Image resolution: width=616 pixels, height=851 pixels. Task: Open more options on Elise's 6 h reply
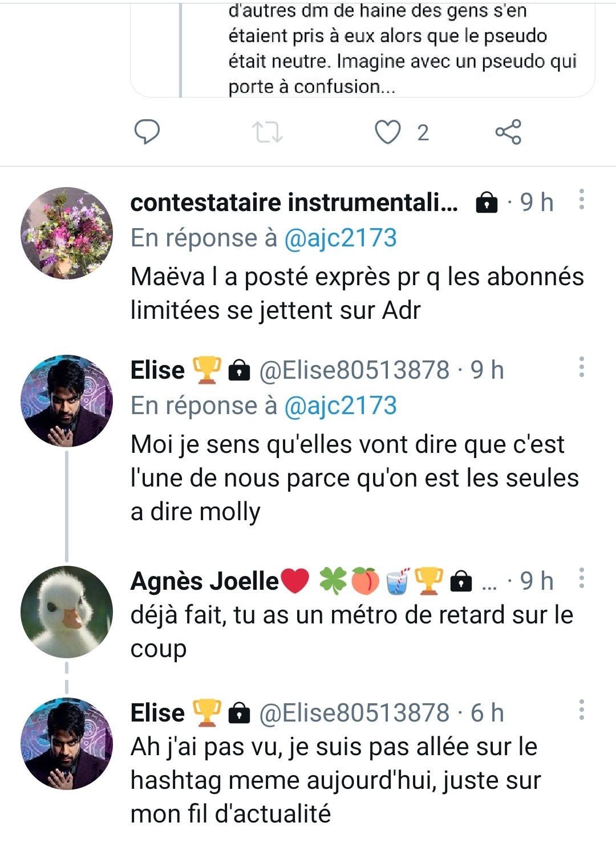[581, 711]
